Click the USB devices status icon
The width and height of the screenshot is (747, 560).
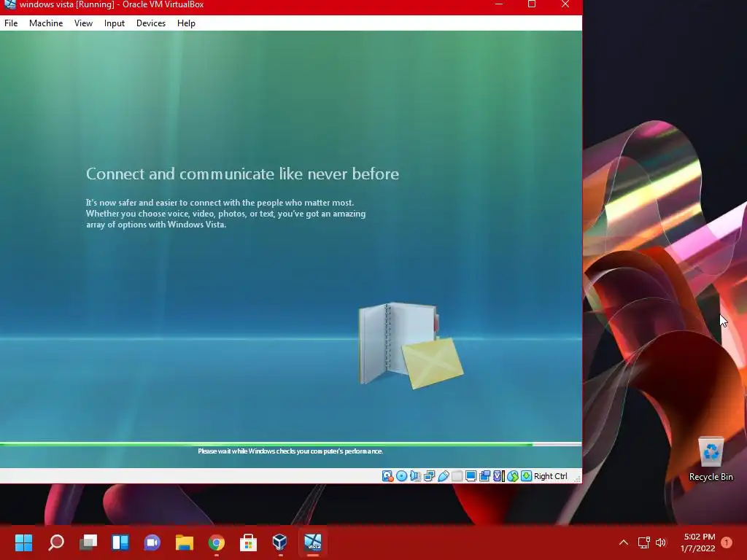(x=443, y=476)
